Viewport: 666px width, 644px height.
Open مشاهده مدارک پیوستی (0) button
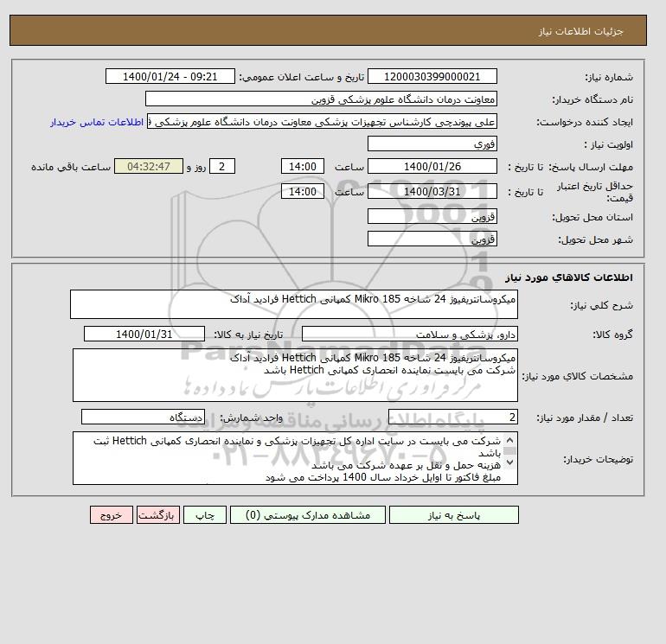tap(308, 515)
